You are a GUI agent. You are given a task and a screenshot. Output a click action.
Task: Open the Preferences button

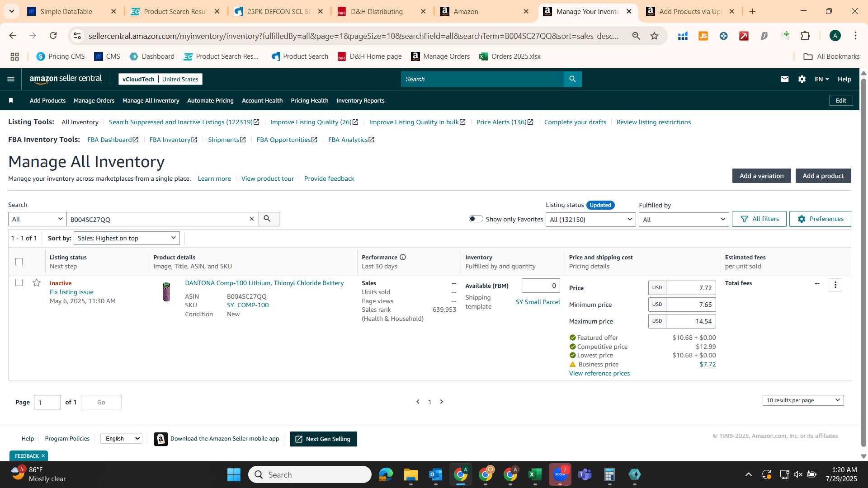(x=820, y=219)
